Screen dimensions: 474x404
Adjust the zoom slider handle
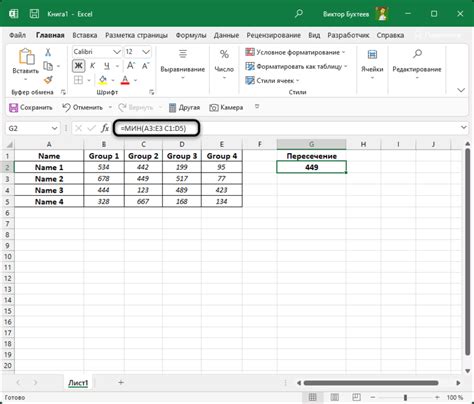pyautogui.click(x=405, y=397)
